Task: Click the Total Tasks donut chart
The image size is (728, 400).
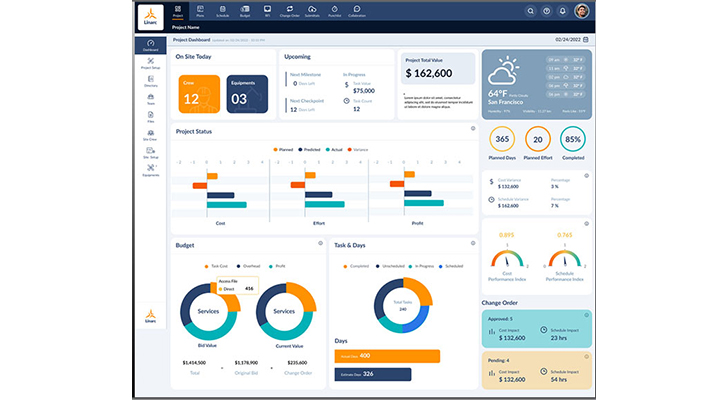Action: pyautogui.click(x=403, y=305)
